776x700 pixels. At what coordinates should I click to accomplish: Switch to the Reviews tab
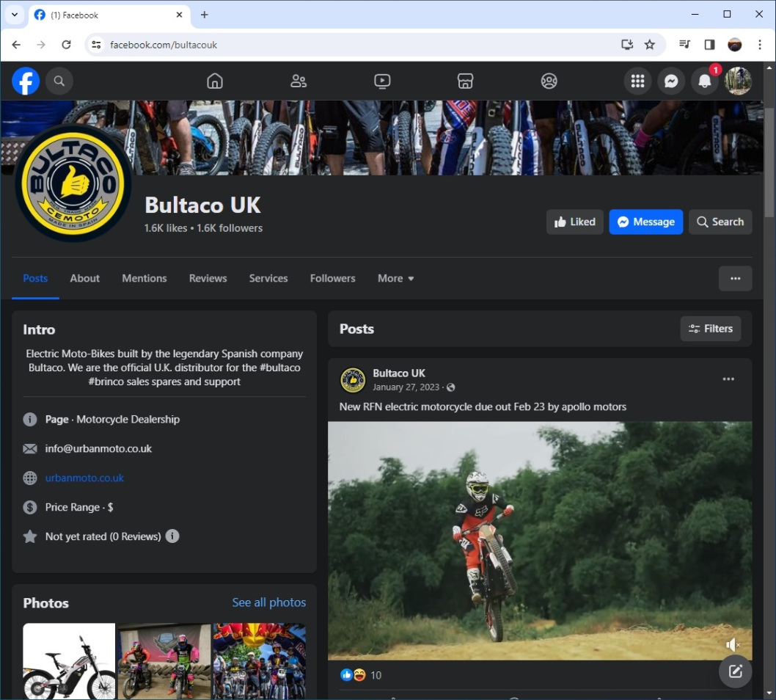(x=208, y=278)
